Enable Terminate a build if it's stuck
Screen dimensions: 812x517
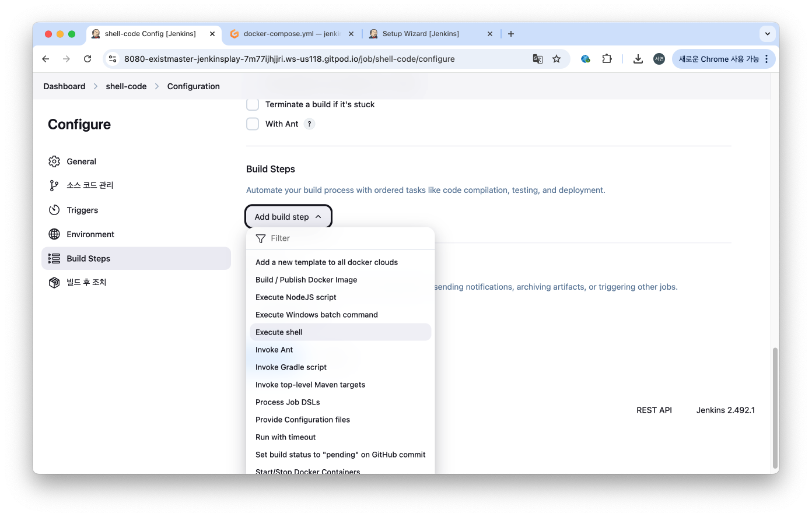click(253, 104)
